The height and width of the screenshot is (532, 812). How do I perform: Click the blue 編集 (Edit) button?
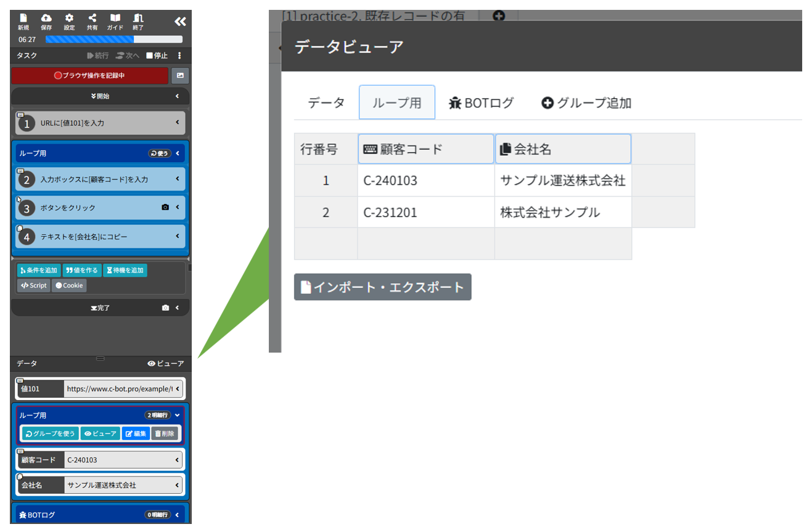pos(136,433)
